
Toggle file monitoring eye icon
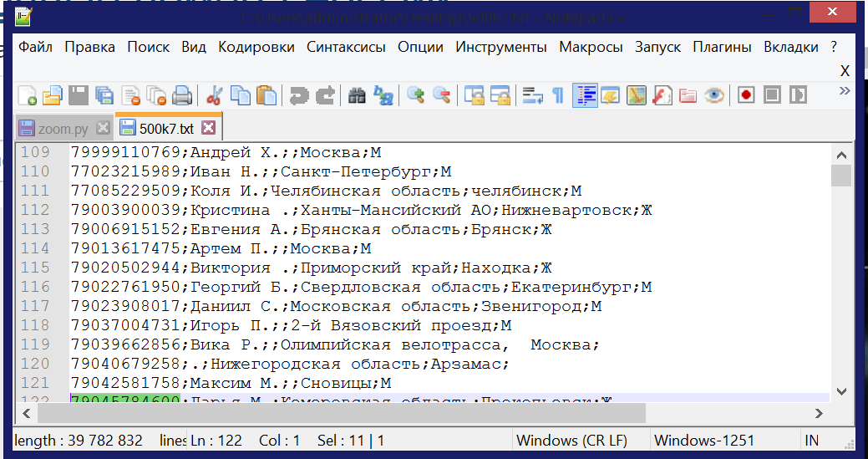click(x=713, y=96)
